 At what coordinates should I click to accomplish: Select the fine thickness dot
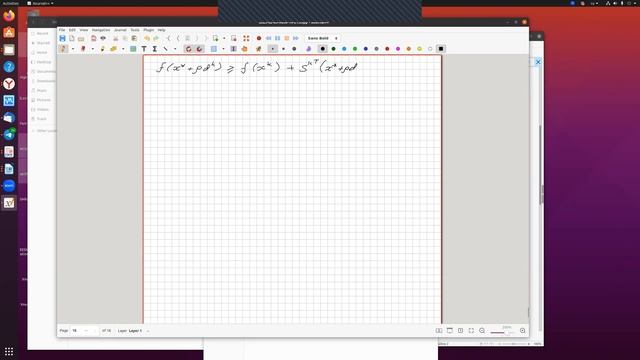[x=273, y=49]
